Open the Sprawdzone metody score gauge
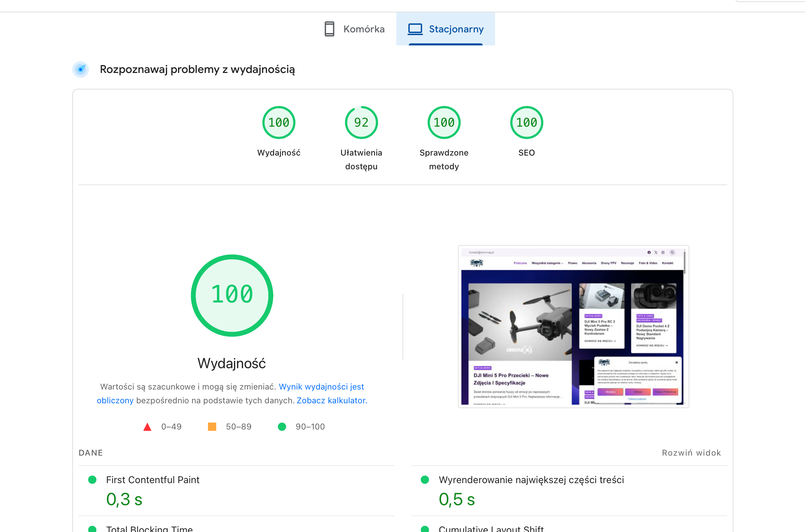The width and height of the screenshot is (805, 532). pos(444,123)
